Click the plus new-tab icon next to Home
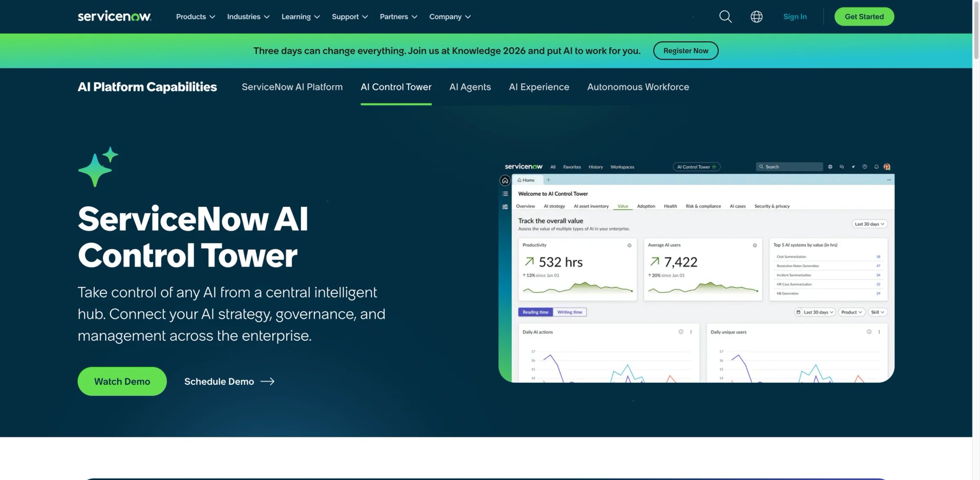980x480 pixels. click(548, 180)
